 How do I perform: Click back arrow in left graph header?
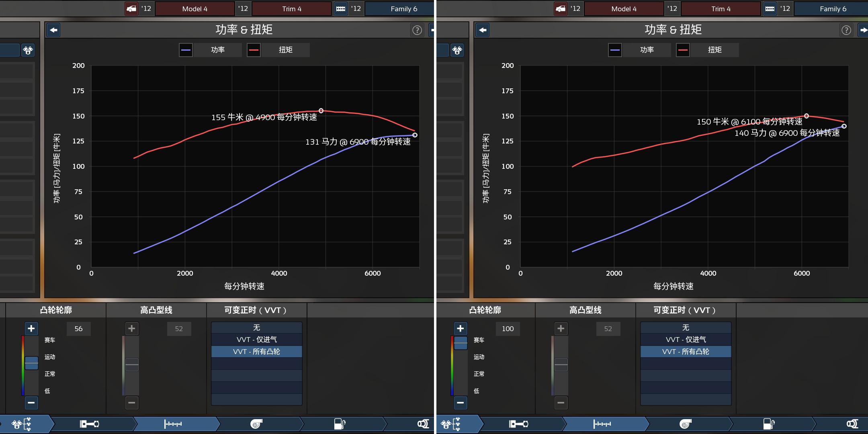pos(53,30)
